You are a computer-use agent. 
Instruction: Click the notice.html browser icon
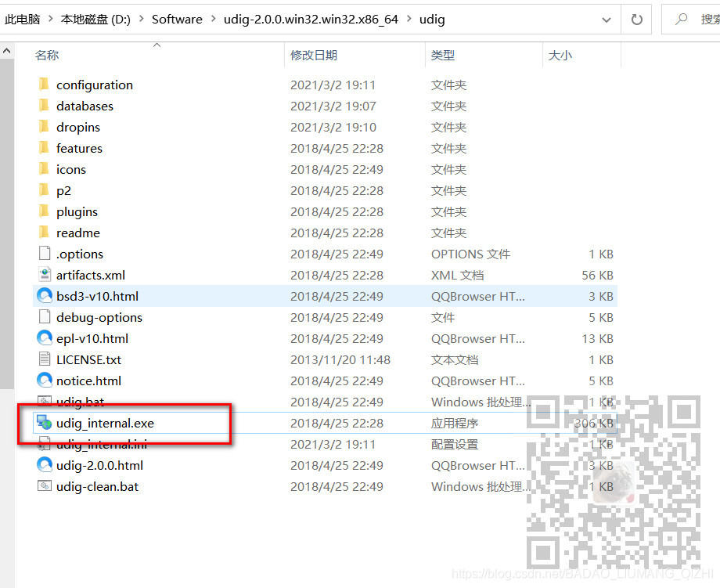(x=45, y=381)
